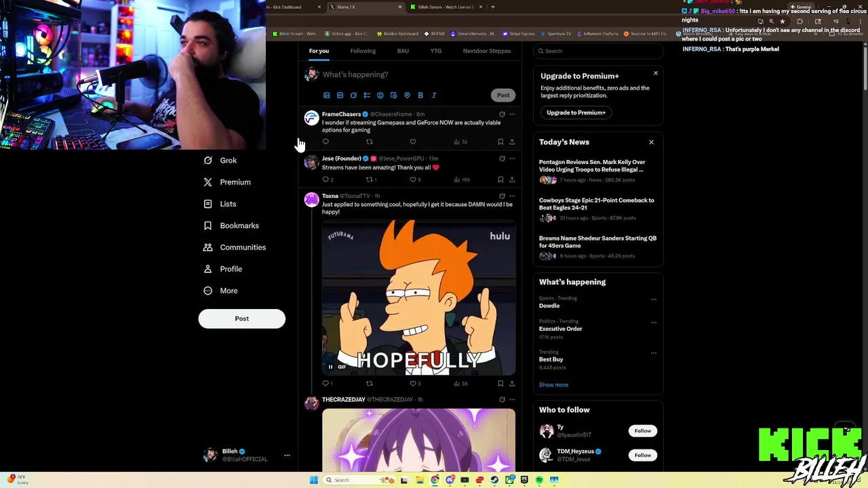The height and width of the screenshot is (488, 868).
Task: Switch to the Following tab
Action: click(x=363, y=51)
